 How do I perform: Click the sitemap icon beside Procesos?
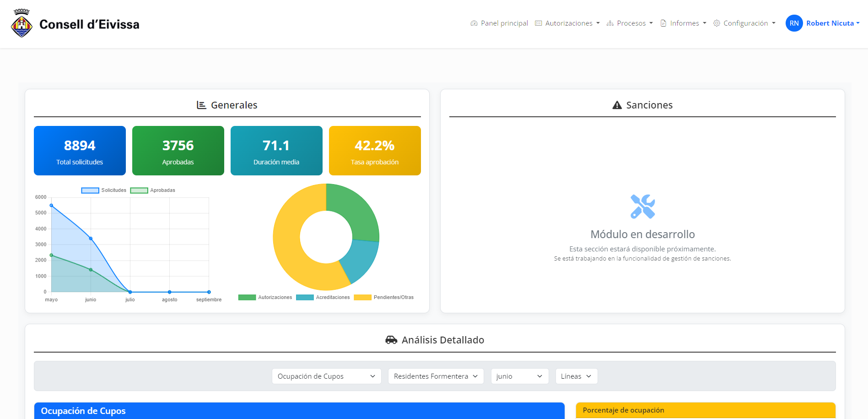tap(609, 23)
